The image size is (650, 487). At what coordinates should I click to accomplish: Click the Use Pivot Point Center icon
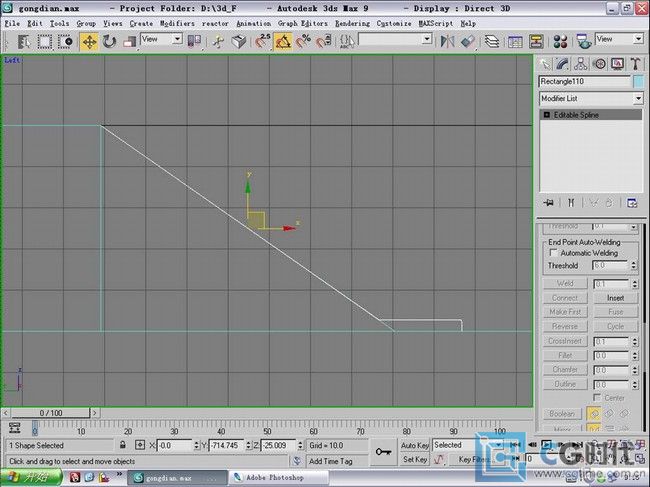[194, 41]
